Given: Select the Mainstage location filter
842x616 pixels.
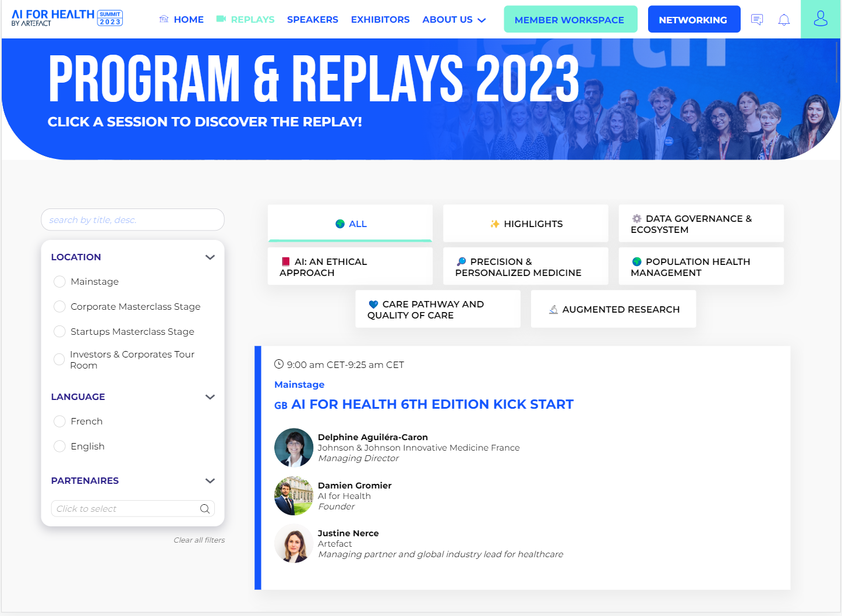Looking at the screenshot, I should pos(59,282).
